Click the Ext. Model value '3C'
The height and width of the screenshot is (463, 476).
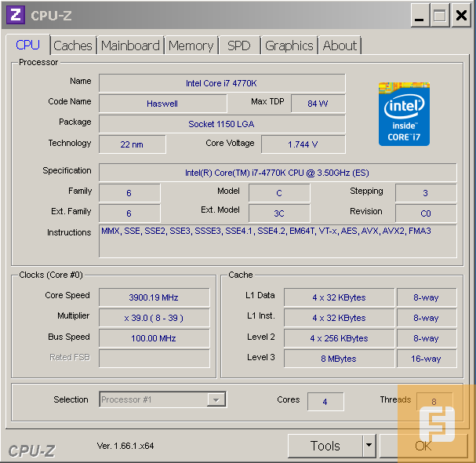click(279, 213)
